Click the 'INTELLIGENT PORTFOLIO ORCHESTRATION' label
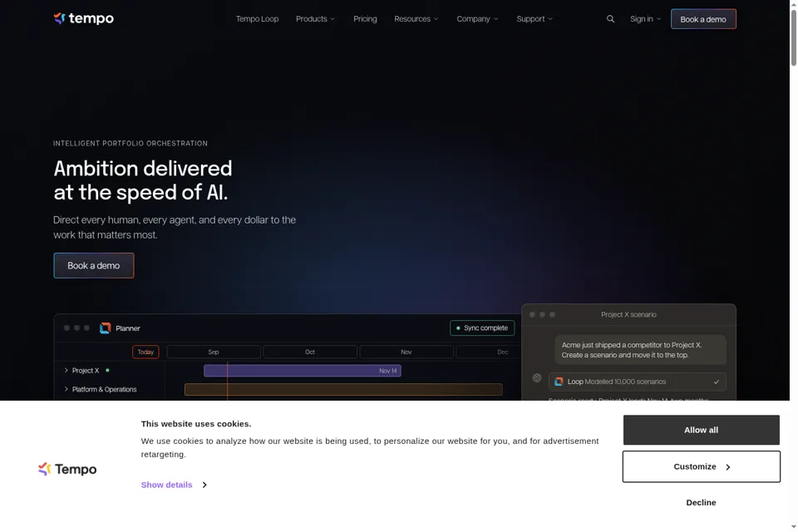Image resolution: width=798 pixels, height=532 pixels. [x=131, y=144]
